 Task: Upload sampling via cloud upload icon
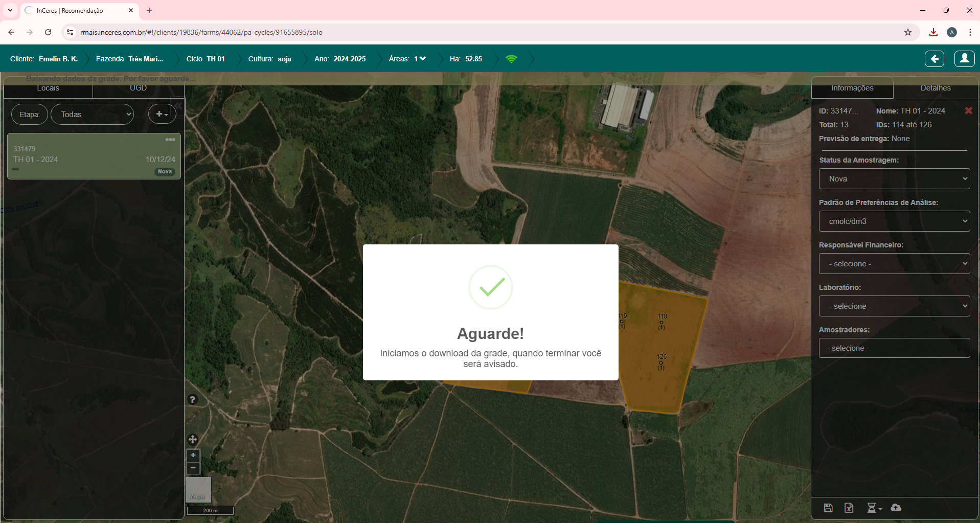point(896,508)
